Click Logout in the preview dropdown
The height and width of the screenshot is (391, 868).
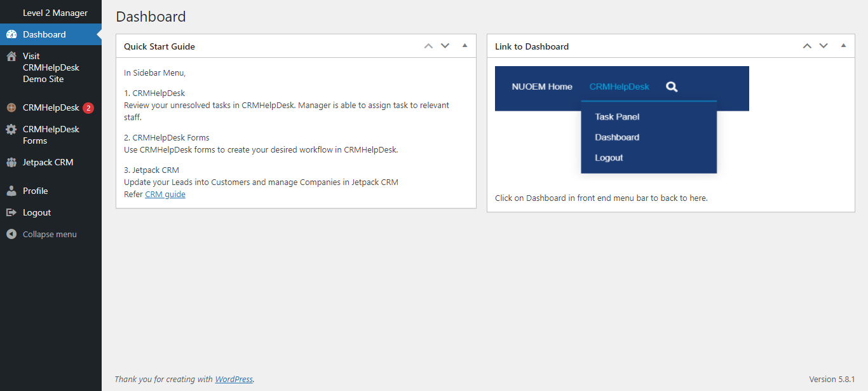click(x=609, y=158)
